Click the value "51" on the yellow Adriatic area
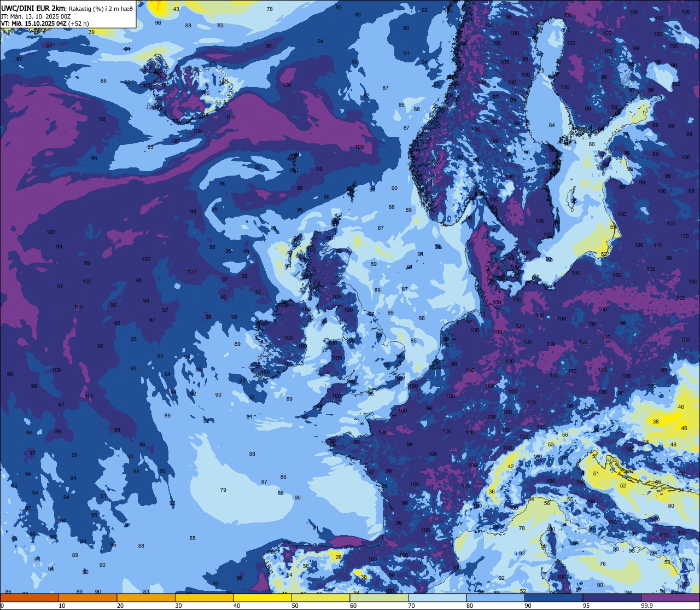The height and width of the screenshot is (610, 700). [x=596, y=474]
